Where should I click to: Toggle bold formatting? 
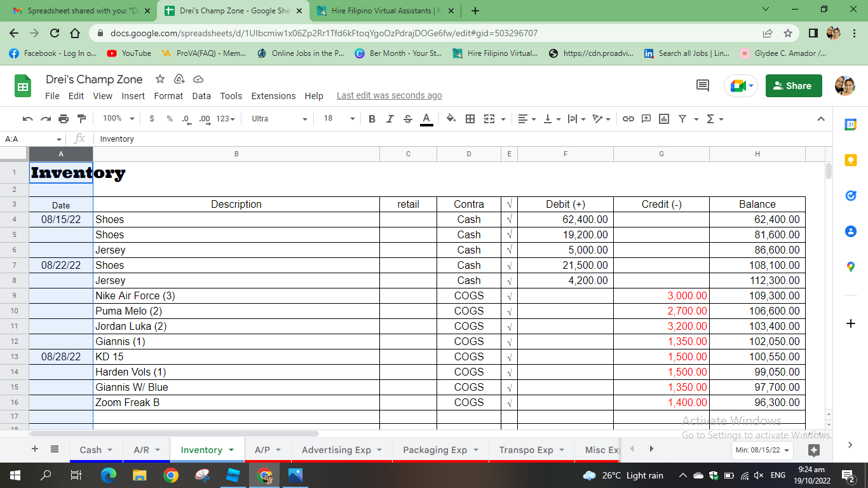(x=372, y=119)
